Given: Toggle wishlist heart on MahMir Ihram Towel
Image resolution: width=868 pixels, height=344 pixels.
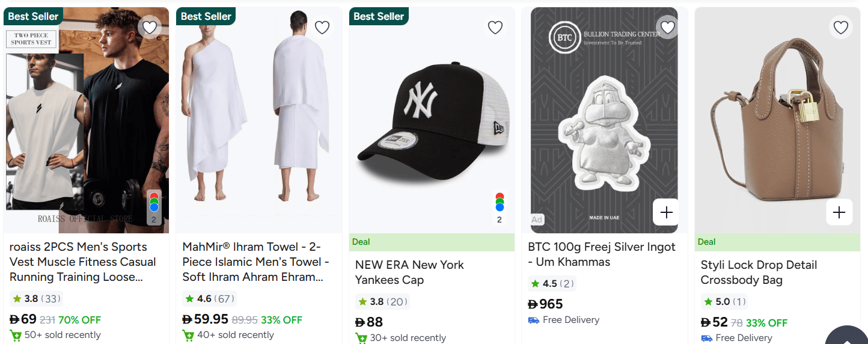Looking at the screenshot, I should coord(322,27).
